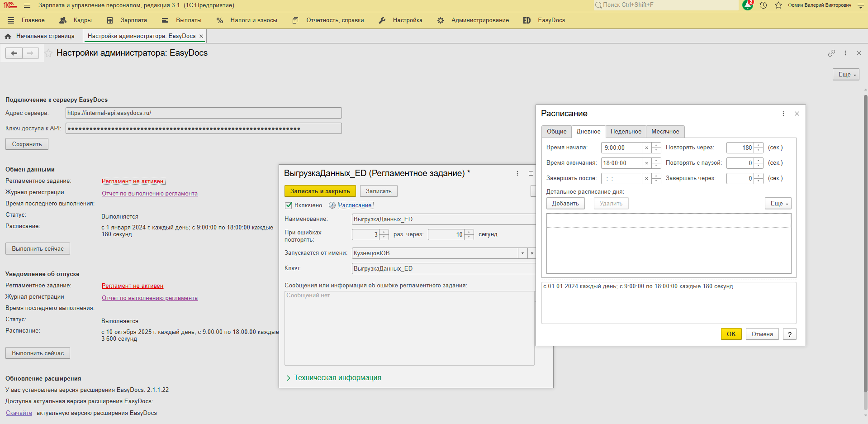Open the Расписание dialog three-dot menu
Screen dimensions: 868x424
[x=783, y=114]
